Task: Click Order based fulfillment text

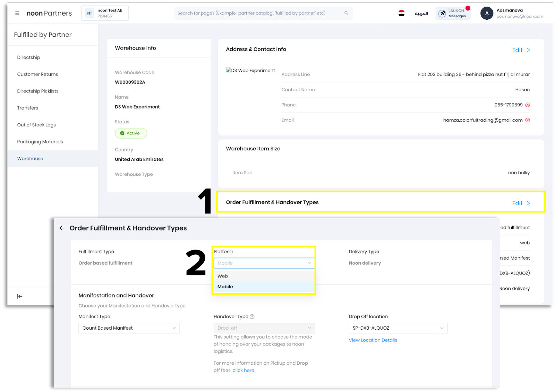Action: (105, 263)
